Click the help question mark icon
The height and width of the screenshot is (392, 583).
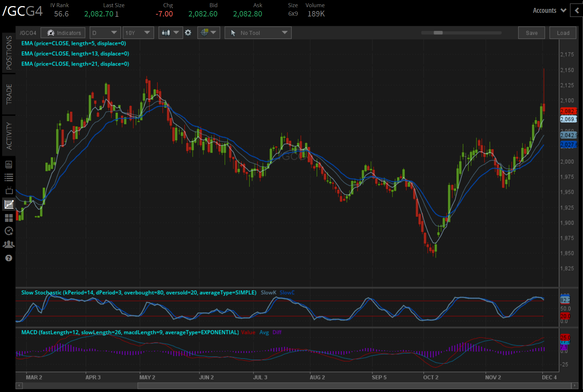pyautogui.click(x=9, y=258)
